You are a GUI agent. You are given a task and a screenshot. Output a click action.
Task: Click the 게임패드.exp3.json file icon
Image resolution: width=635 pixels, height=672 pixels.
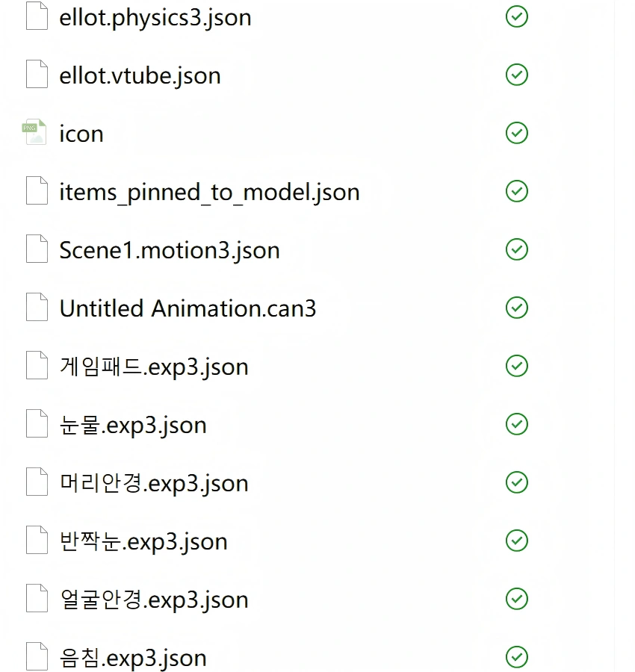coord(37,366)
